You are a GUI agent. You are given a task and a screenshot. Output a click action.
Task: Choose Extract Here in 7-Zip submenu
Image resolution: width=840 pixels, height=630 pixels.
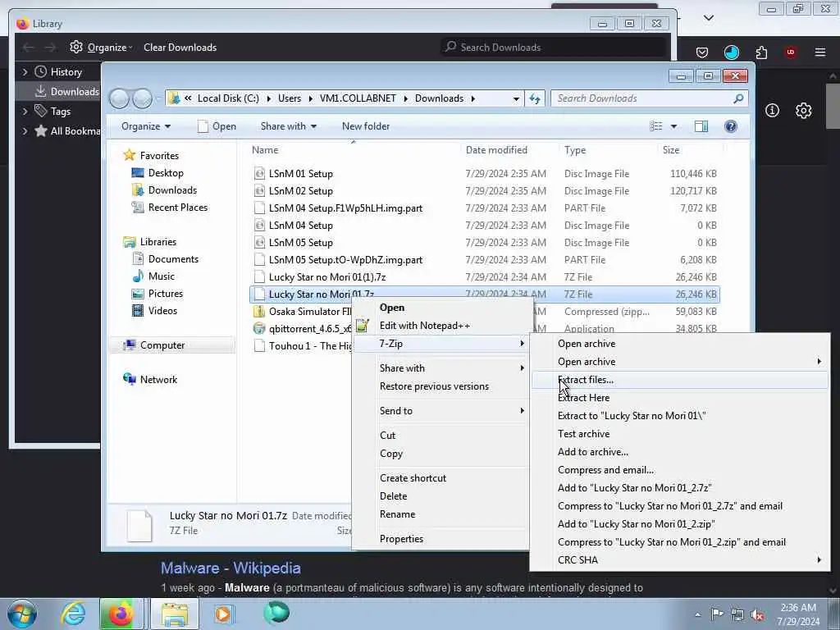[680, 398]
